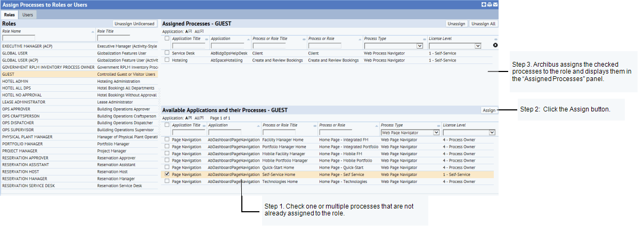Tick the select-all checkbox in the Assigned Processes header
Image resolution: width=644 pixels, height=232 pixels.
pyautogui.click(x=167, y=38)
